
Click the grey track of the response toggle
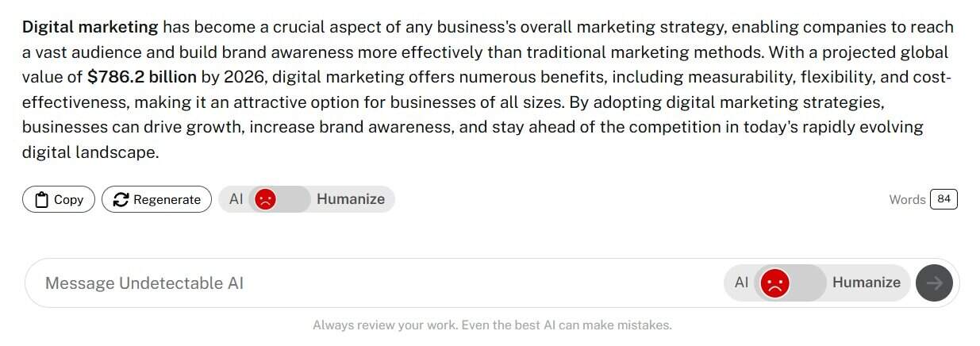coord(294,199)
